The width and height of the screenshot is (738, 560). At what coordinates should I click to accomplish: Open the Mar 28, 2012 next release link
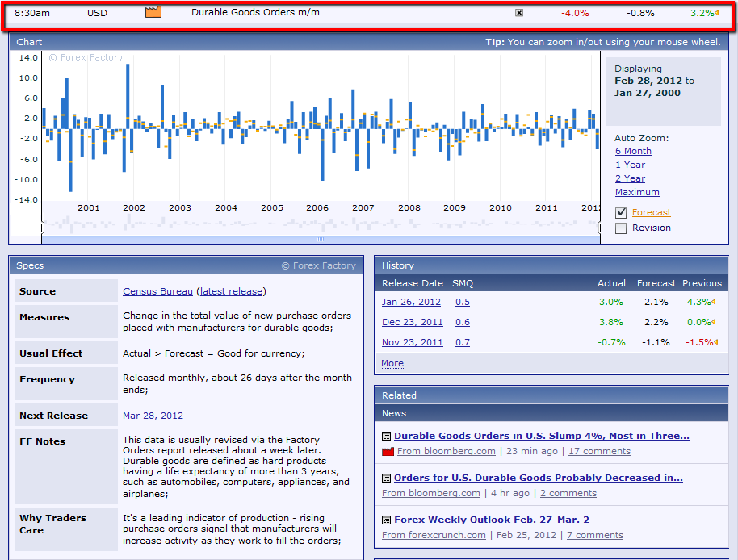pyautogui.click(x=153, y=416)
